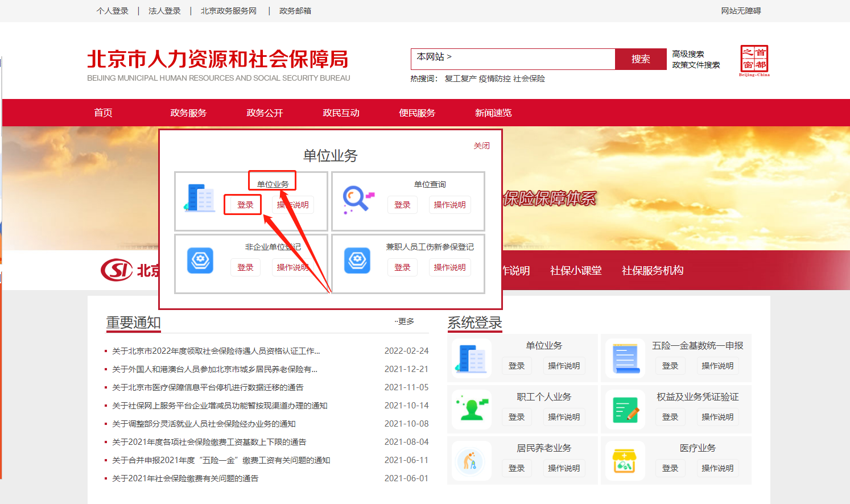
Task: Open the 本网站 search scope dropdown
Action: point(434,57)
